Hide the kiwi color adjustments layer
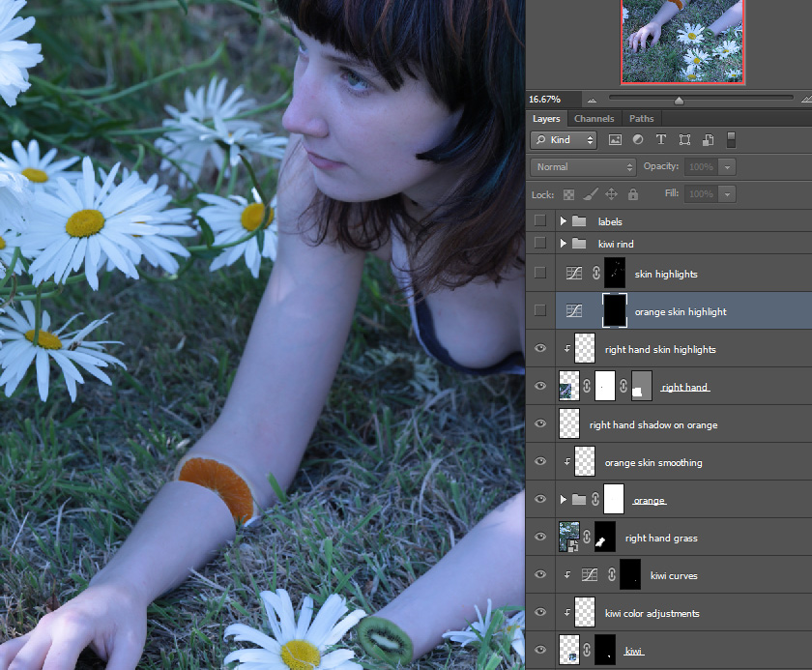 click(x=540, y=613)
